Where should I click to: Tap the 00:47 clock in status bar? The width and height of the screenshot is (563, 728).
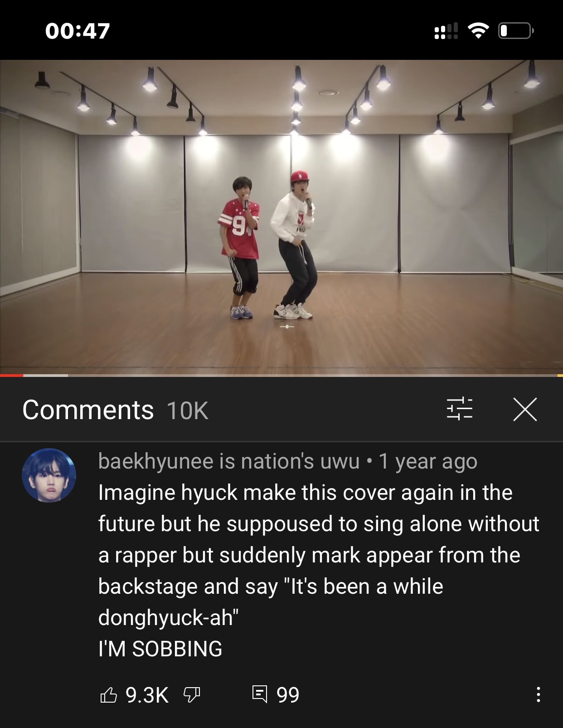[x=78, y=31]
